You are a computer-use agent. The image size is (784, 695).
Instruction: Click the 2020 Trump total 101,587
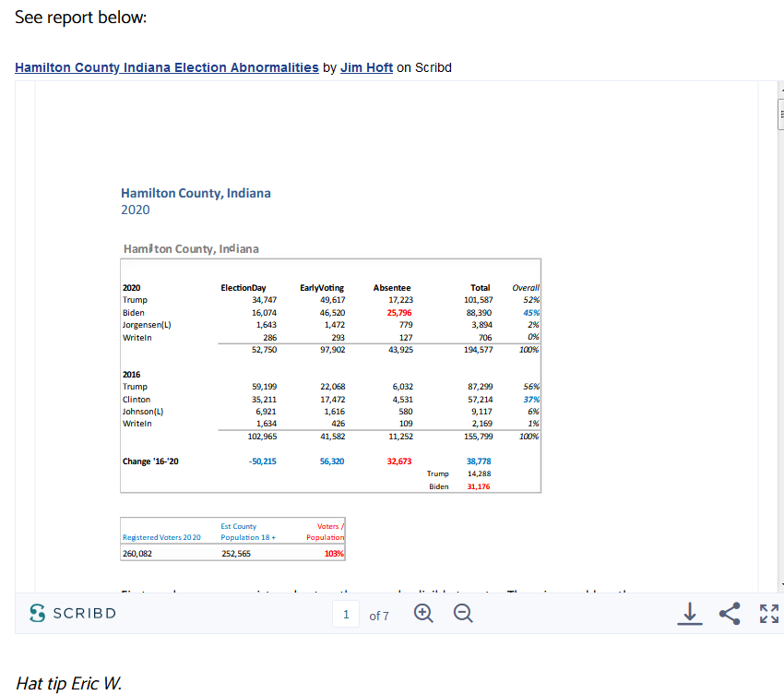479,300
